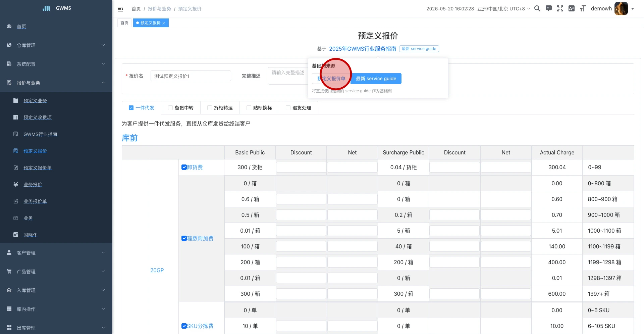Image resolution: width=644 pixels, height=334 pixels.
Task: Click the 业务报价单 edit icon
Action: pos(16,201)
